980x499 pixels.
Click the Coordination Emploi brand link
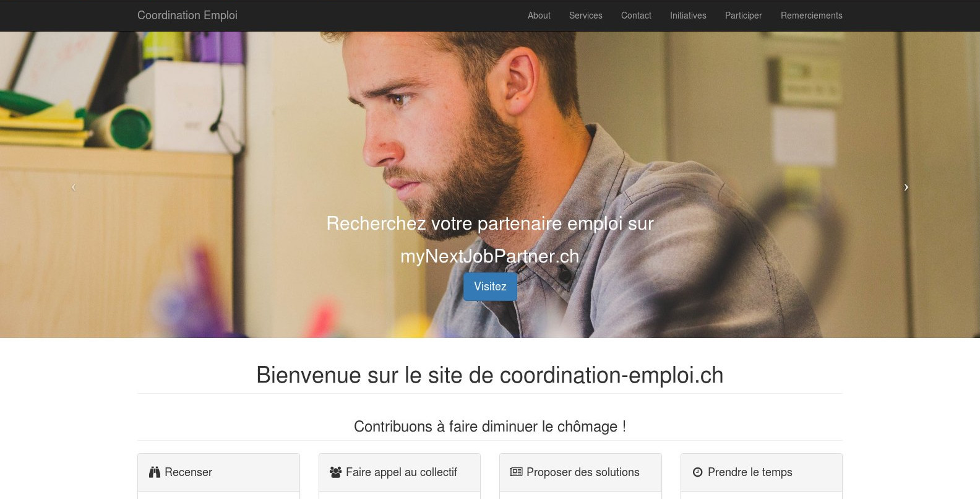[187, 15]
